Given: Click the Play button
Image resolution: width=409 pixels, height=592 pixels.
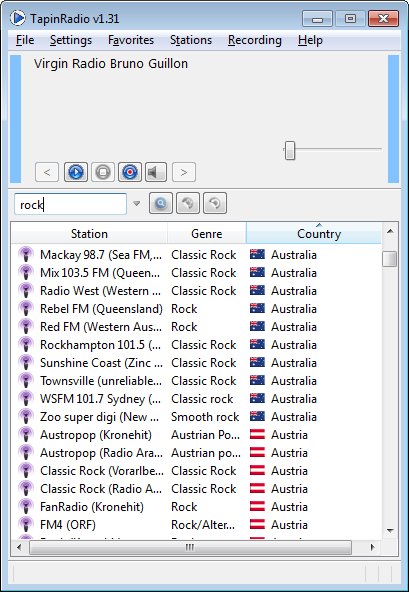Looking at the screenshot, I should pos(76,172).
